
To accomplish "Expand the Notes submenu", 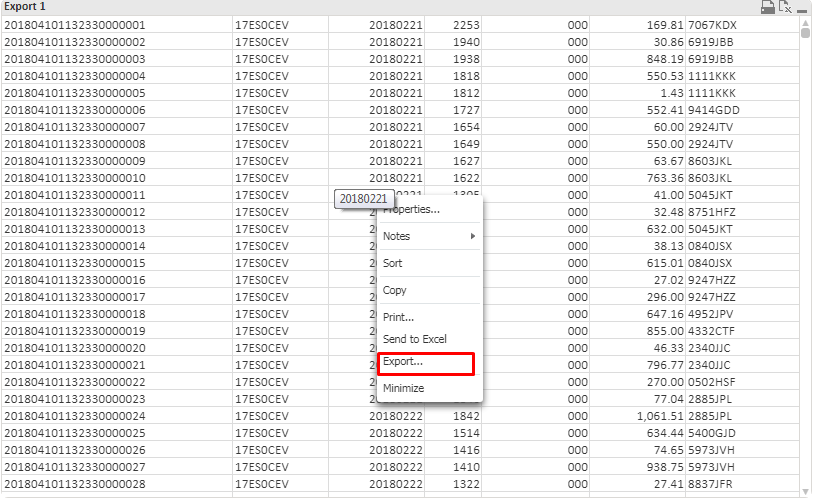I will click(x=429, y=236).
